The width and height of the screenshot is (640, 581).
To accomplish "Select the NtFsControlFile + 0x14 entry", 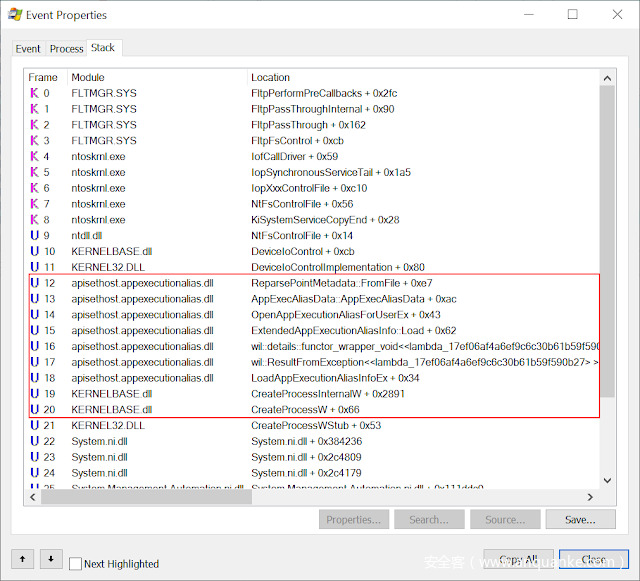I will click(302, 236).
